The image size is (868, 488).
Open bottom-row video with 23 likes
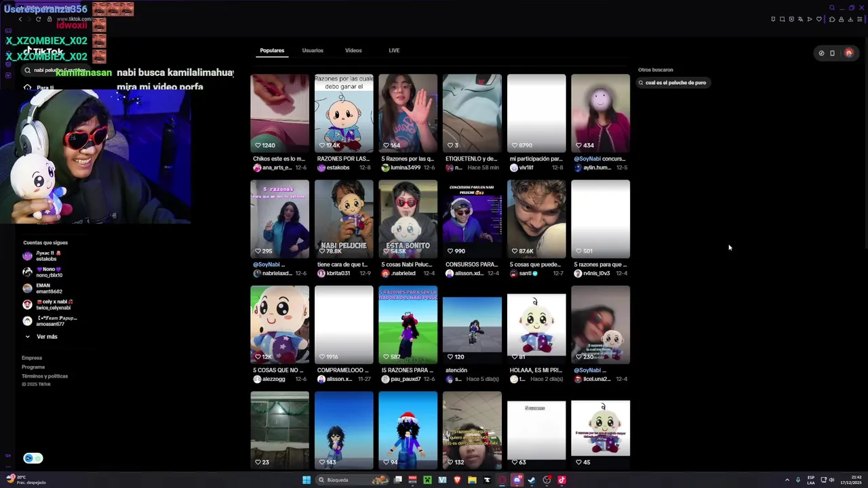tap(279, 430)
